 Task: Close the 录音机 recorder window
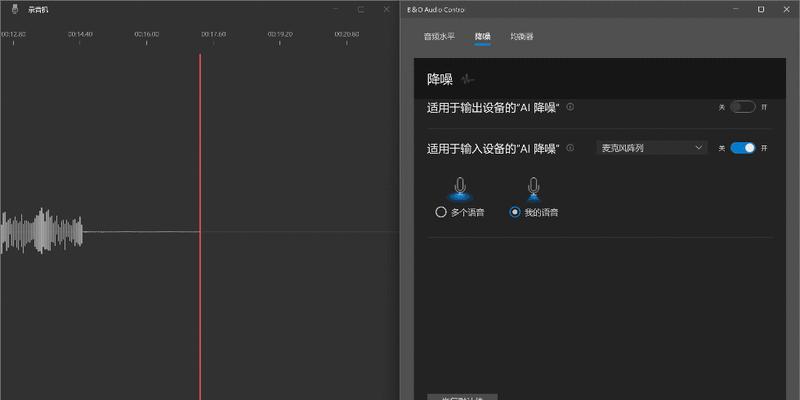click(386, 9)
